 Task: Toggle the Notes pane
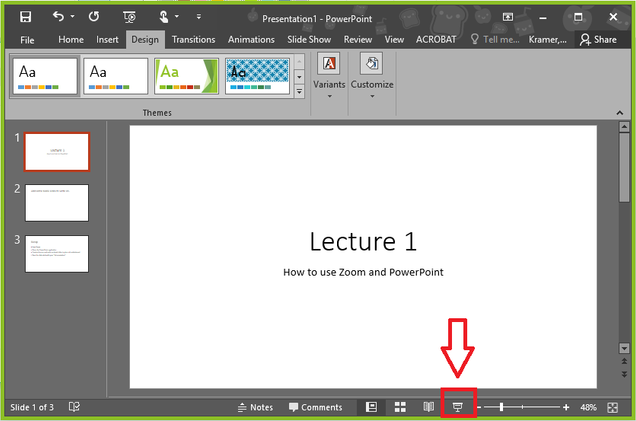coord(255,407)
